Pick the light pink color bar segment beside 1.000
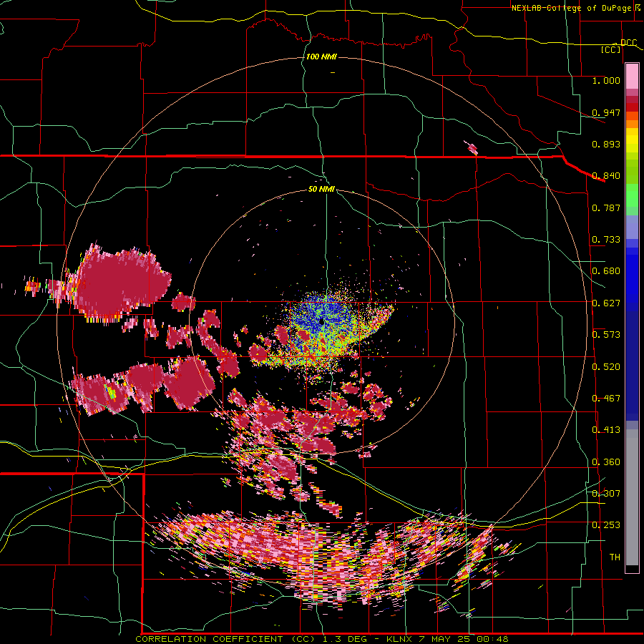The image size is (644, 644). pyautogui.click(x=632, y=76)
